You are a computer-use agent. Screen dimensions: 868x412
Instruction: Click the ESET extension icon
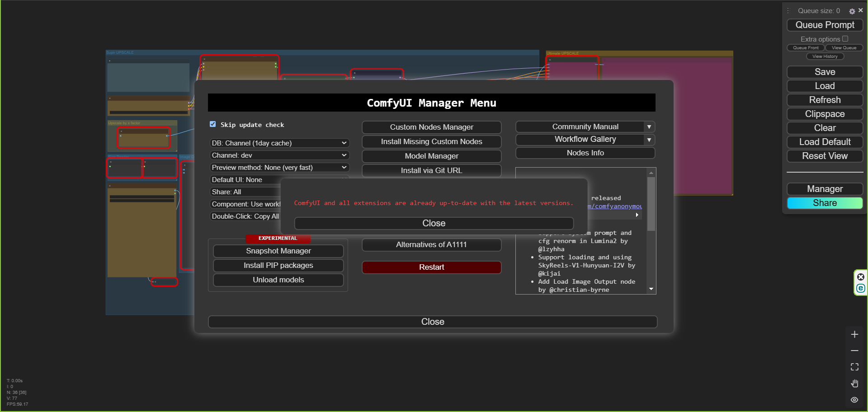[861, 288]
